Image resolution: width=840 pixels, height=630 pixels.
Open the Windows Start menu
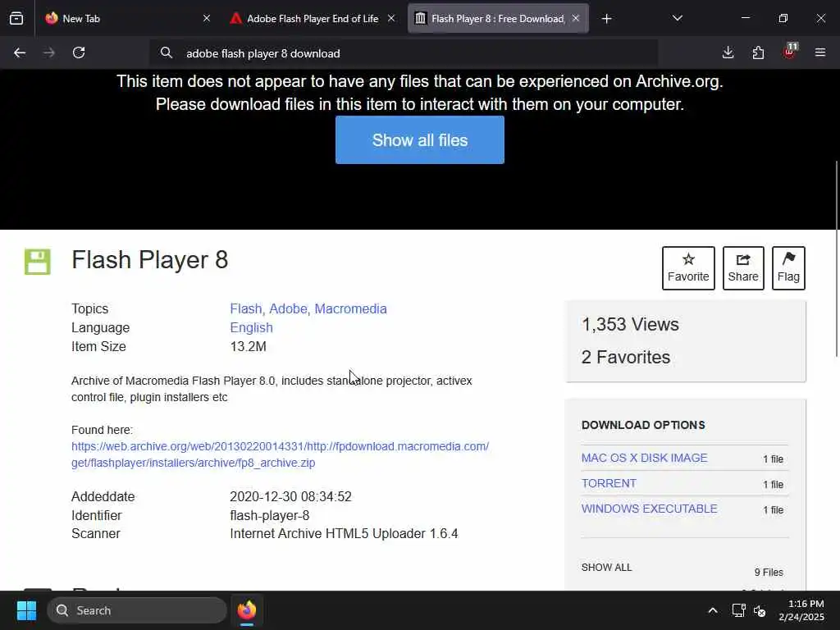coord(26,610)
